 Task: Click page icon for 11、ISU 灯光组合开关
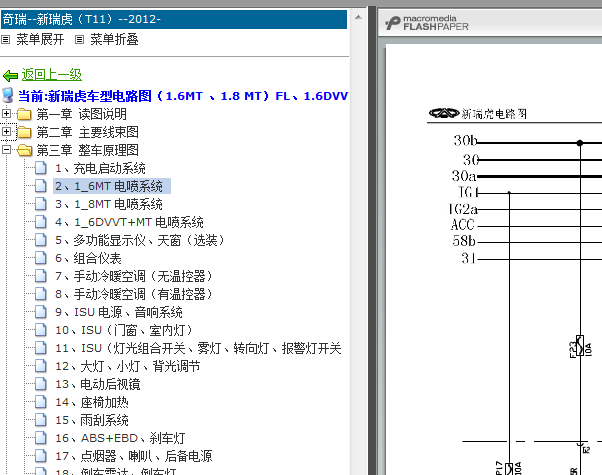point(41,348)
